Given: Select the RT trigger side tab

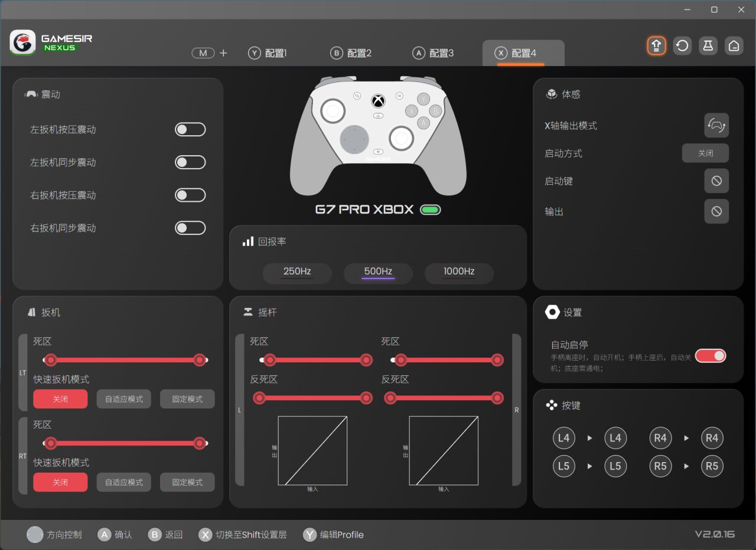Looking at the screenshot, I should pyautogui.click(x=23, y=456).
